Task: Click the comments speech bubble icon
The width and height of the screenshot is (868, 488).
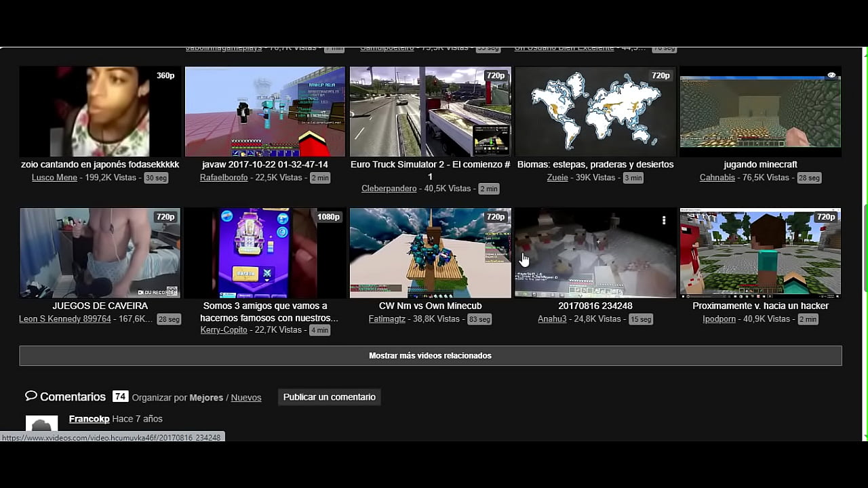Action: [31, 396]
